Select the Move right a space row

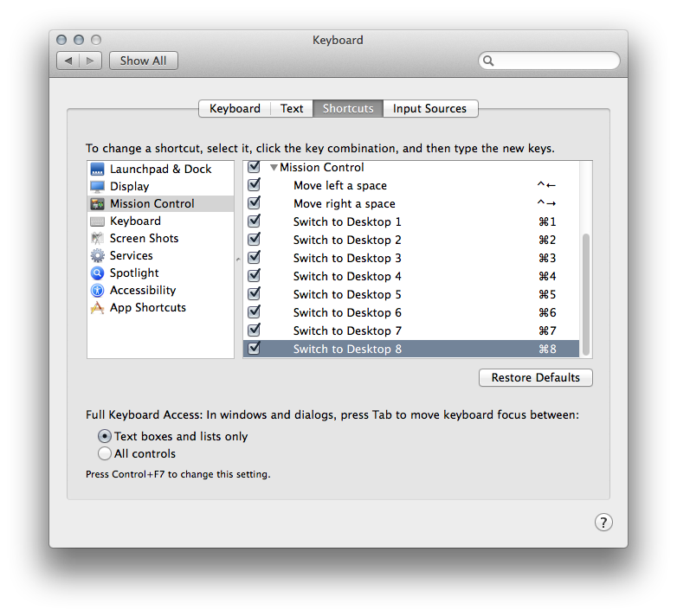pyautogui.click(x=411, y=203)
